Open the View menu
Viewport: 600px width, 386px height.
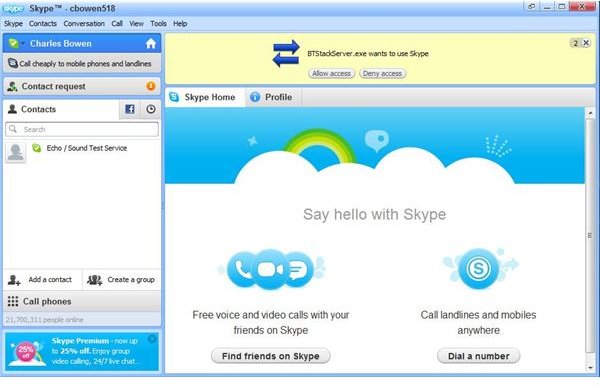(x=136, y=24)
